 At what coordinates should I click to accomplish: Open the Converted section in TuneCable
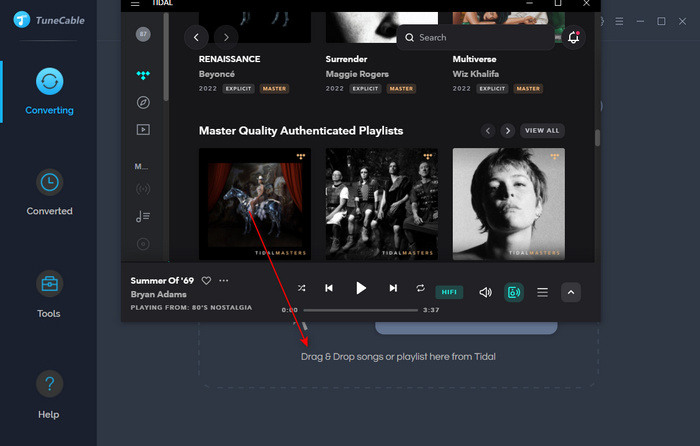(49, 192)
